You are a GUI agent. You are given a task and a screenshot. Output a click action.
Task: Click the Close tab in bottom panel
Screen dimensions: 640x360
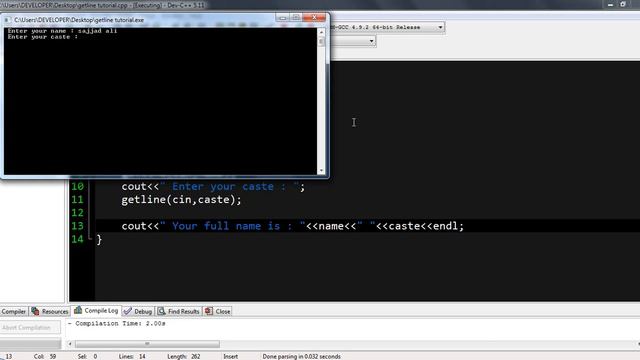[218, 311]
